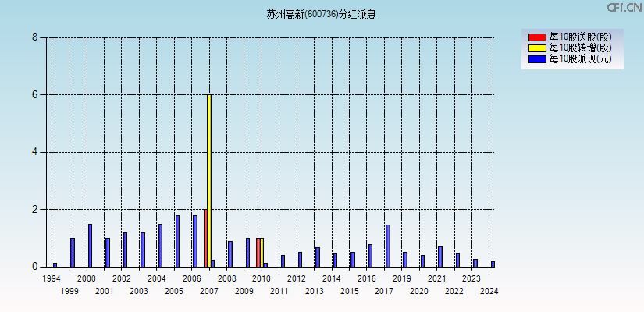This screenshot has height=312, width=644.
Task: Click the blue 2021 cash dividend bar
Action: (x=440, y=257)
